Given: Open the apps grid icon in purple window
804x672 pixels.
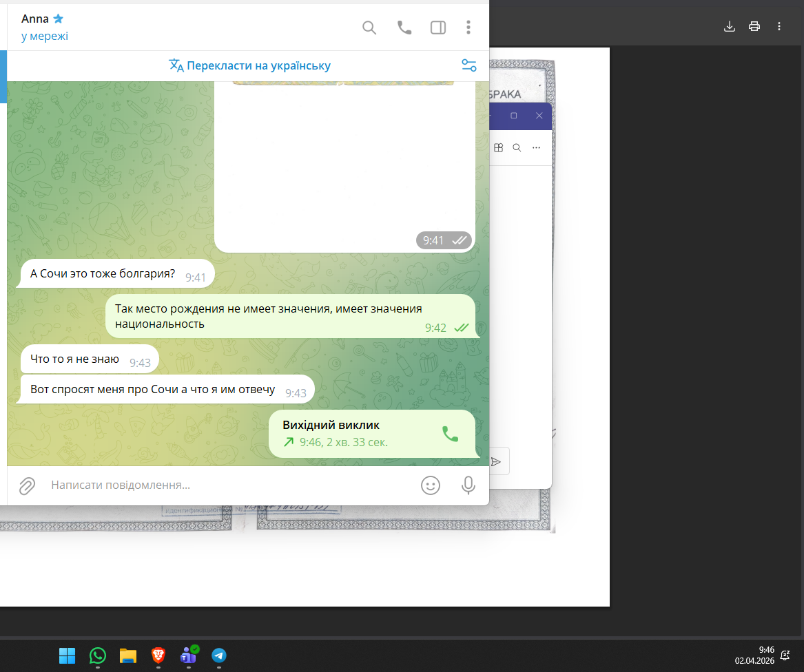Looking at the screenshot, I should click(498, 148).
